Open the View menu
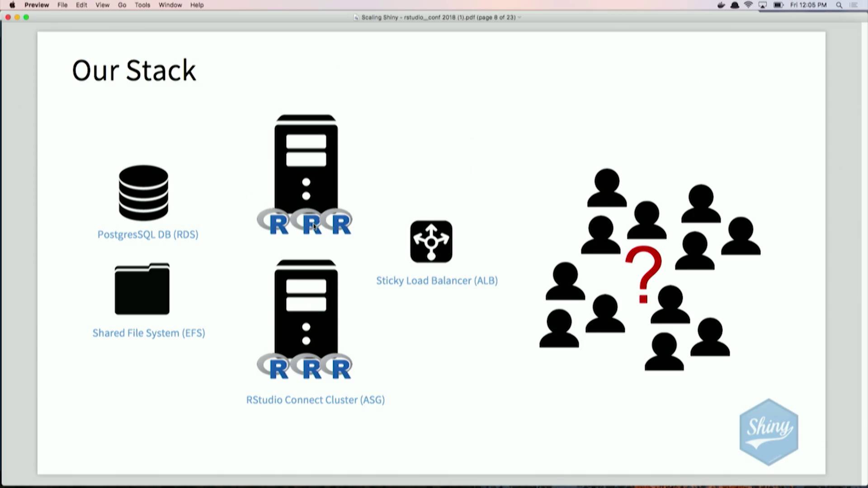This screenshot has width=868, height=488. 102,5
